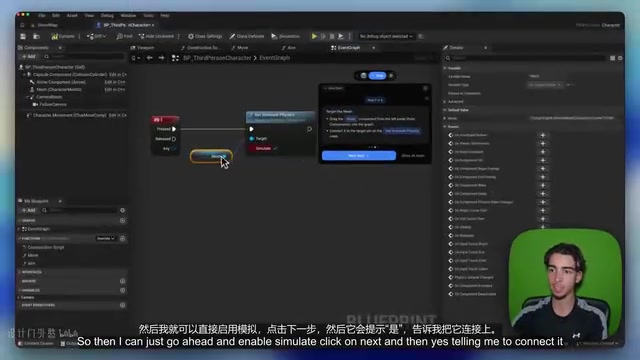The width and height of the screenshot is (640, 360).
Task: Add the On Component Hit event
Action: click(x=543, y=160)
